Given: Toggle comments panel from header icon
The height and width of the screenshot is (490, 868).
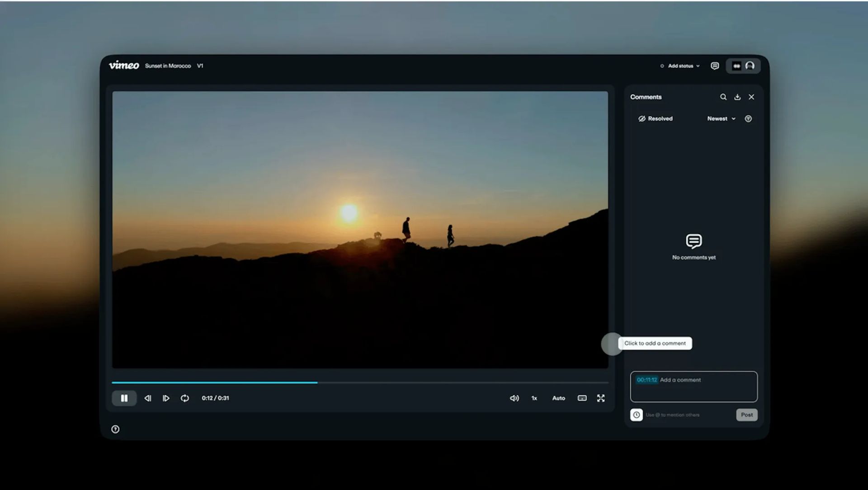Looking at the screenshot, I should [x=715, y=66].
